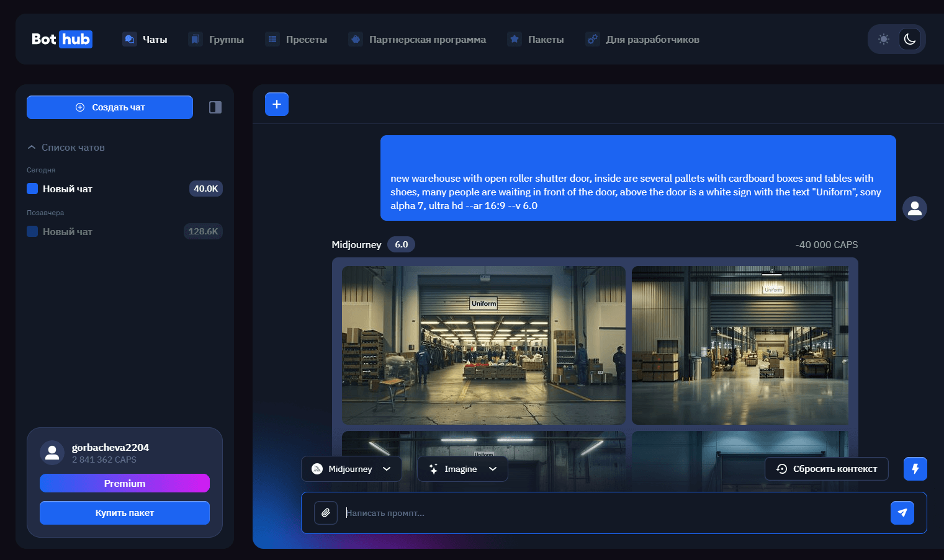Open the Новый чат with 128.6K
This screenshot has height=560, width=944.
(x=125, y=231)
